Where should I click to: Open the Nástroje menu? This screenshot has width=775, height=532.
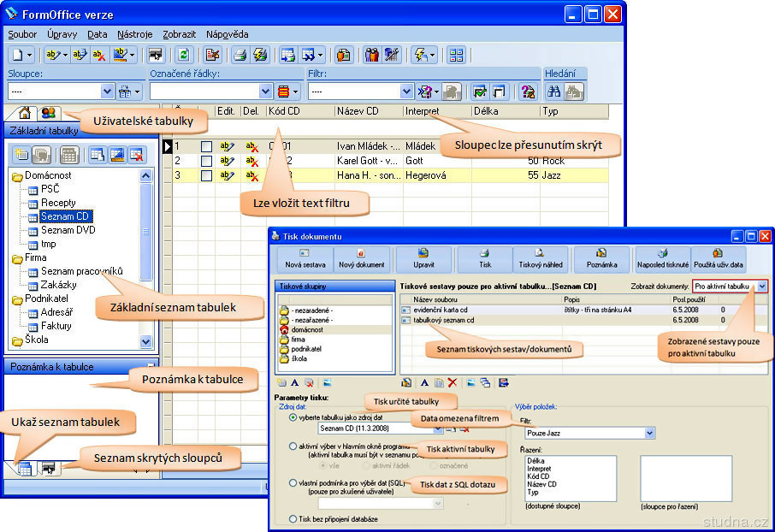pyautogui.click(x=135, y=34)
